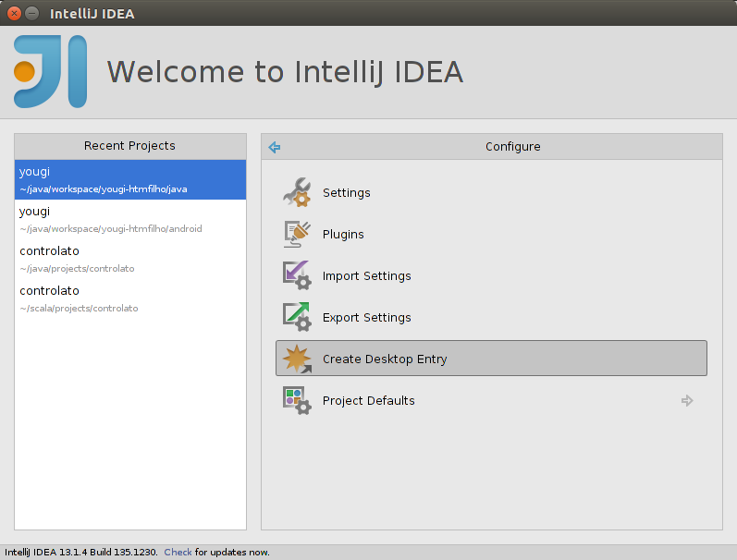
Task: Expand Project Defaults submenu arrow
Action: [687, 401]
